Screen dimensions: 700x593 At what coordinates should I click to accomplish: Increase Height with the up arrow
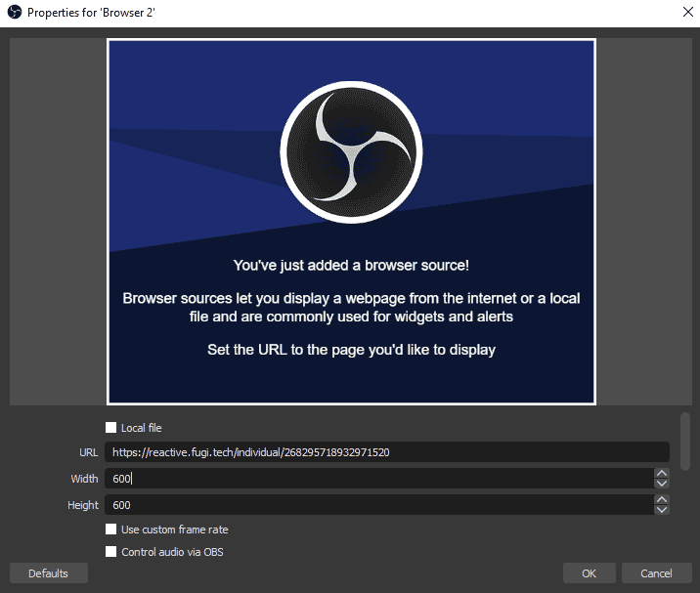(x=662, y=499)
